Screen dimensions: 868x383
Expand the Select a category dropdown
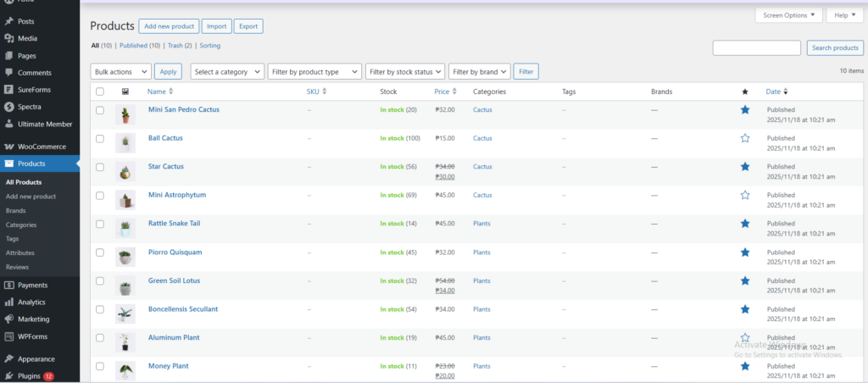pyautogui.click(x=227, y=72)
